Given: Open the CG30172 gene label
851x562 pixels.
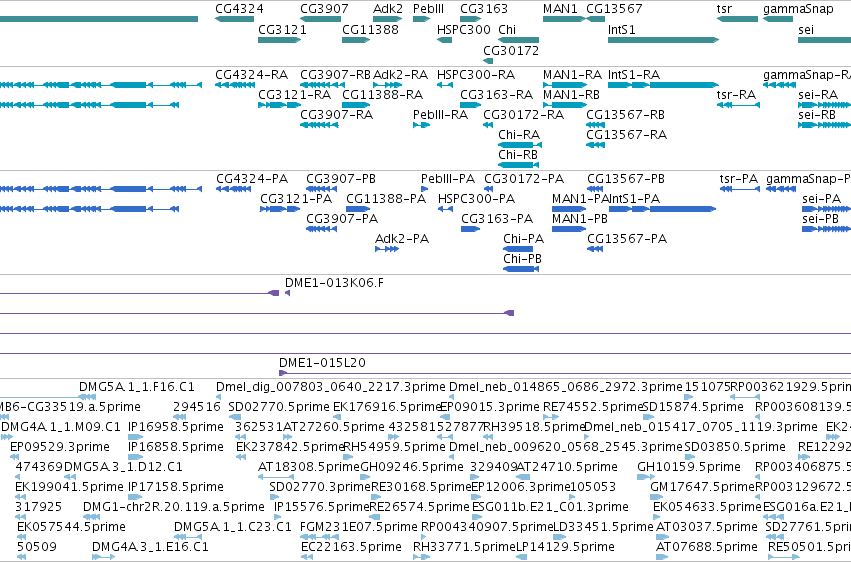Looking at the screenshot, I should tap(511, 50).
